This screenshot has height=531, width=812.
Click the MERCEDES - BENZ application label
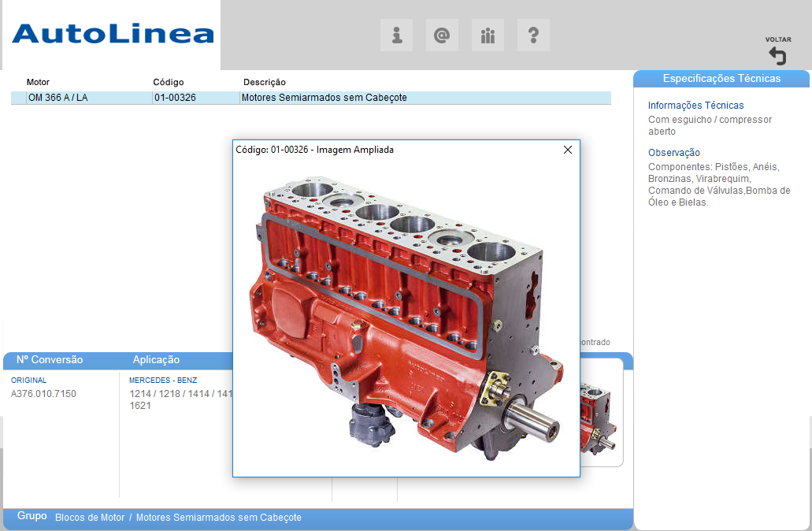pyautogui.click(x=163, y=380)
